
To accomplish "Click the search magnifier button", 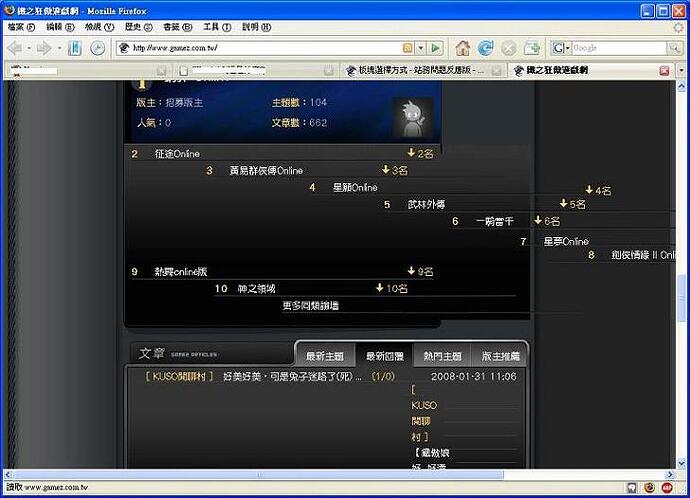I will [674, 48].
